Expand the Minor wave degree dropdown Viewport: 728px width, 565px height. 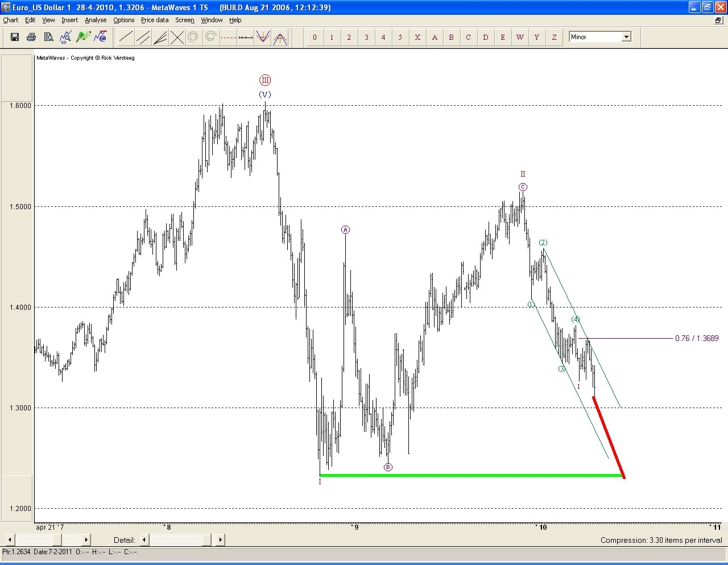tap(626, 37)
